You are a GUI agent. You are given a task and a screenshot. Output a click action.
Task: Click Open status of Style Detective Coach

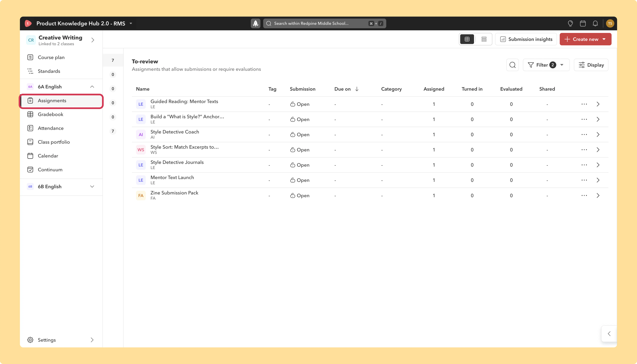tap(300, 135)
